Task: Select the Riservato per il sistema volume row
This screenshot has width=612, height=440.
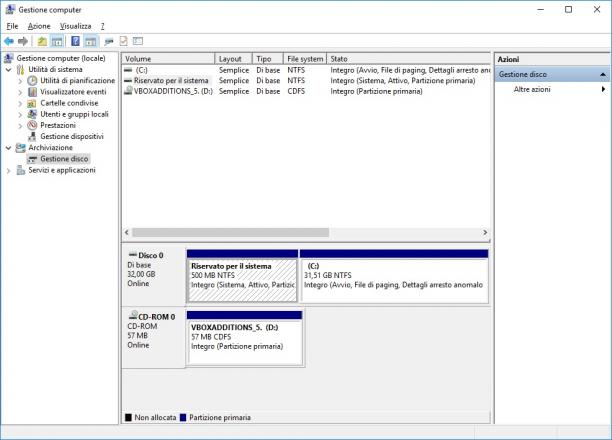Action: pos(306,81)
